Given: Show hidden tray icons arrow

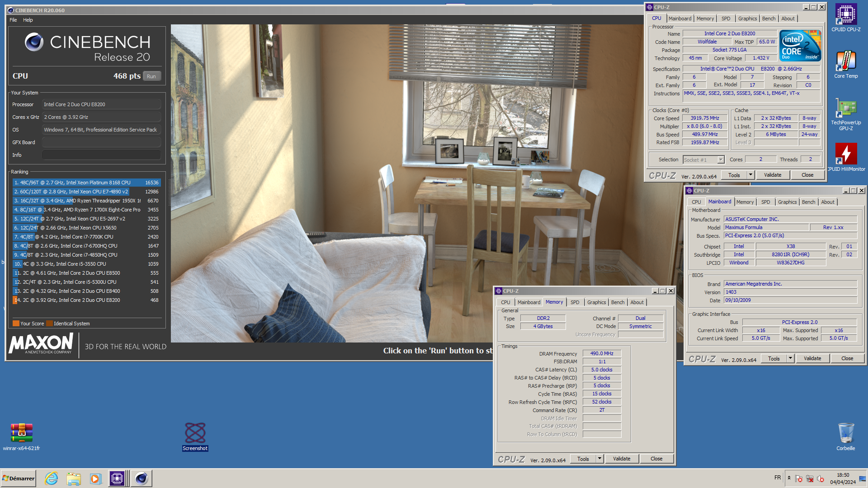Looking at the screenshot, I should 789,478.
